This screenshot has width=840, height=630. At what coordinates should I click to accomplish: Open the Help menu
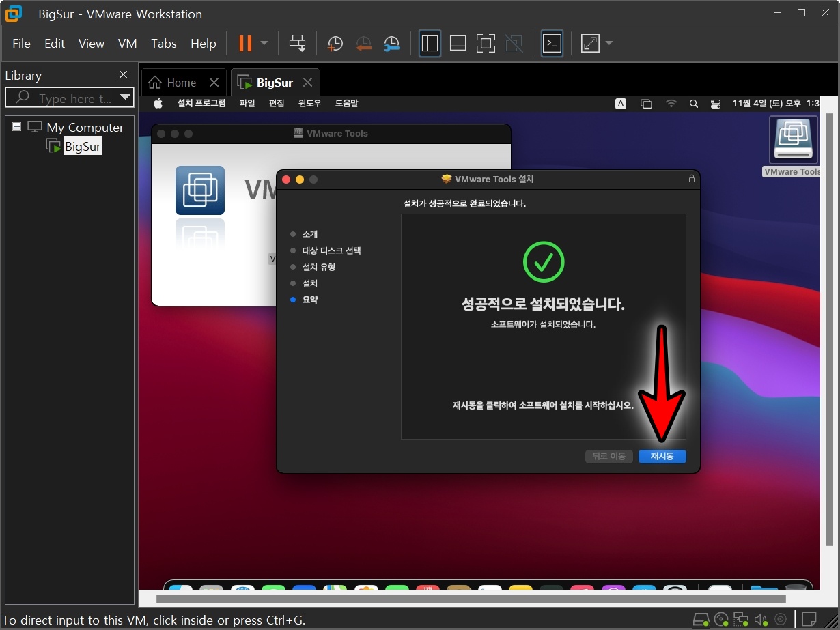pos(204,44)
